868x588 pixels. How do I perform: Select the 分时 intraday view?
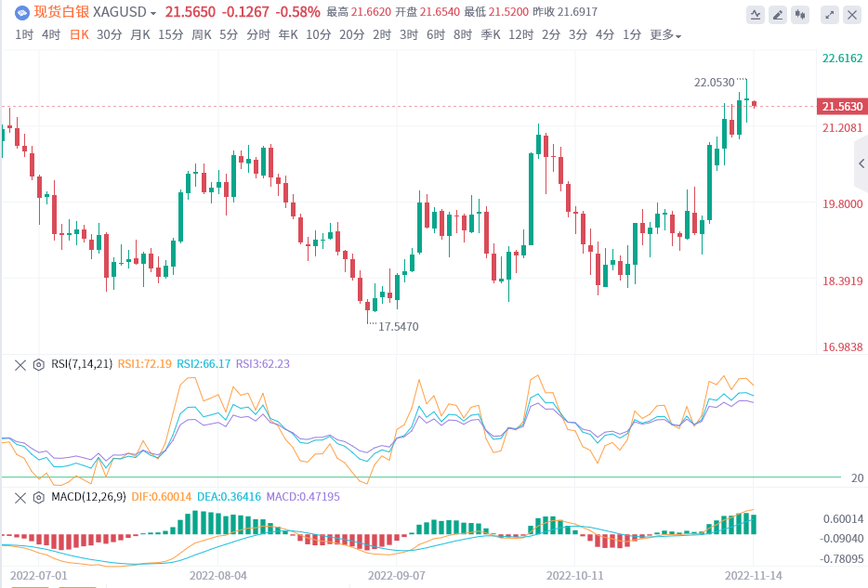point(258,35)
